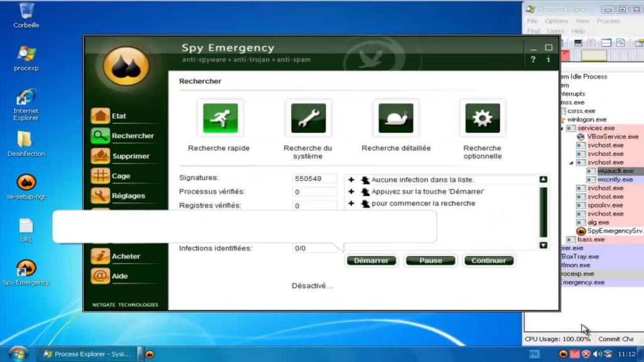This screenshot has width=644, height=362.
Task: Select wscntfy.exe in Process Explorer
Action: tap(615, 180)
